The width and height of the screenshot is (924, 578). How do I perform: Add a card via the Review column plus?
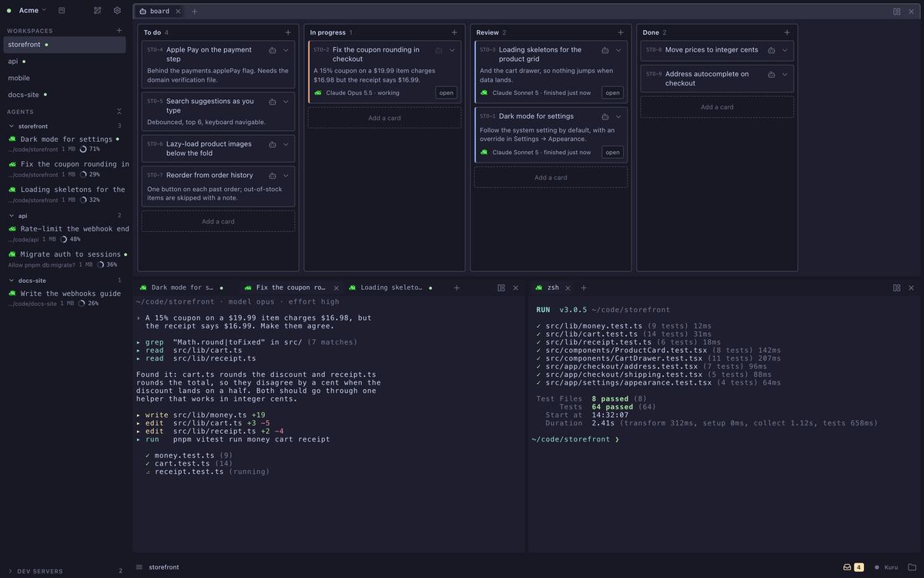(621, 32)
